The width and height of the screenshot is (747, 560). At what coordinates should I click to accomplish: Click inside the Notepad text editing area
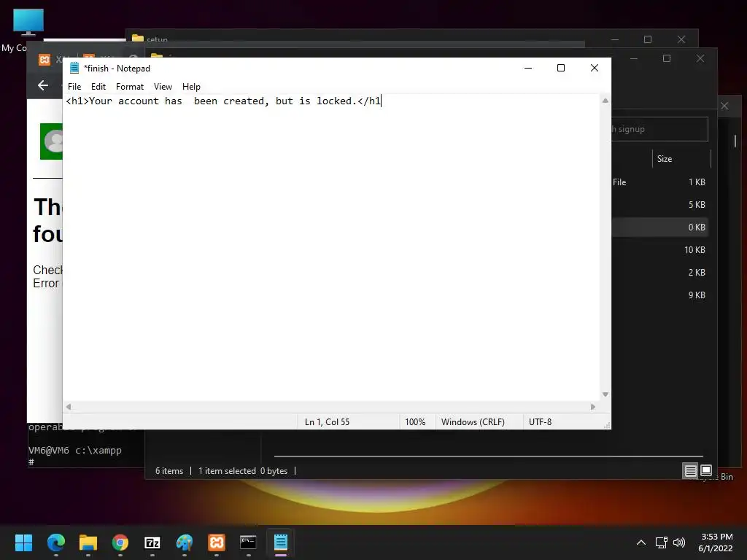pos(331,248)
